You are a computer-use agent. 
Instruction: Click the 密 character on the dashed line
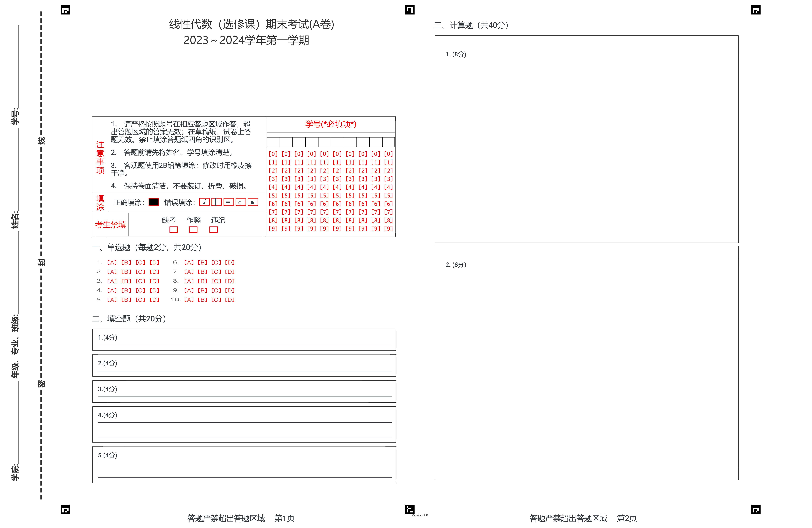click(x=41, y=384)
